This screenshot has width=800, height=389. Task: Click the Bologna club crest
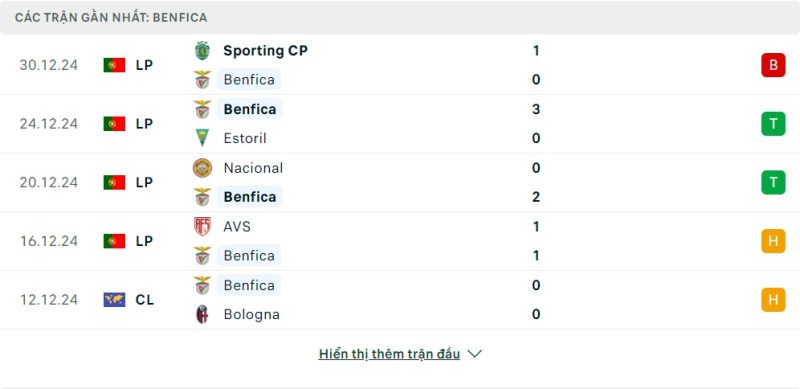point(203,314)
